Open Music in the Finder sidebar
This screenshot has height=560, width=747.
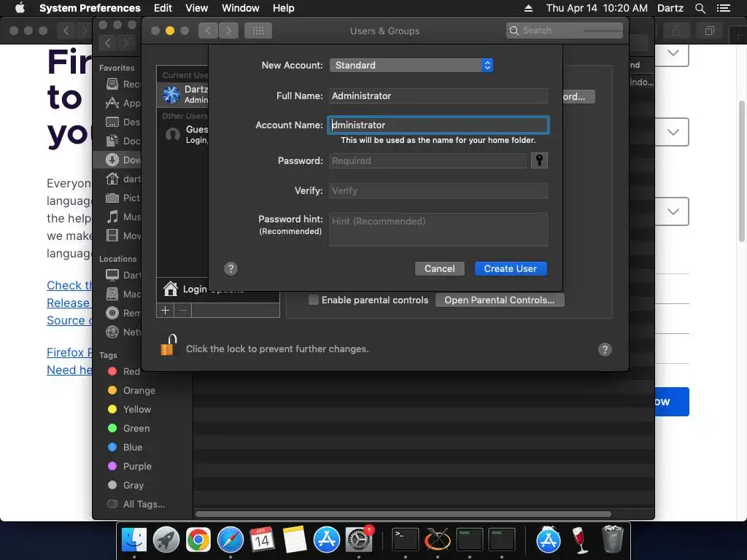click(123, 217)
